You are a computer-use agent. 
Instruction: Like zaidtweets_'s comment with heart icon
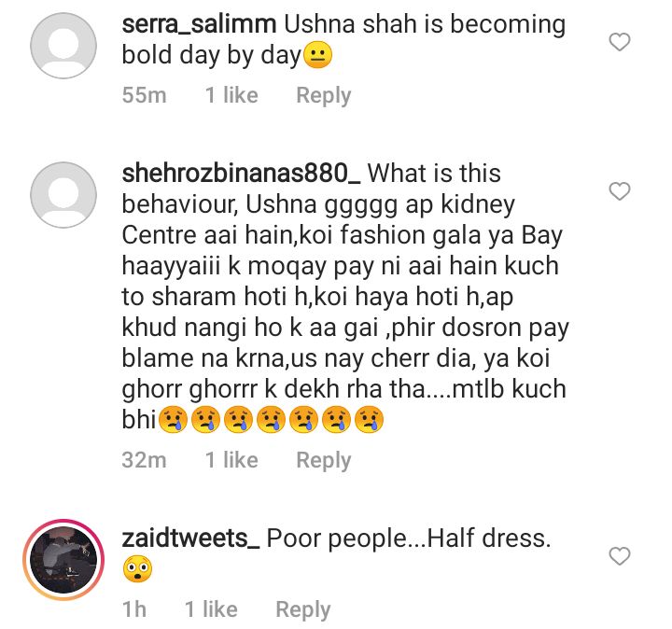[x=620, y=556]
